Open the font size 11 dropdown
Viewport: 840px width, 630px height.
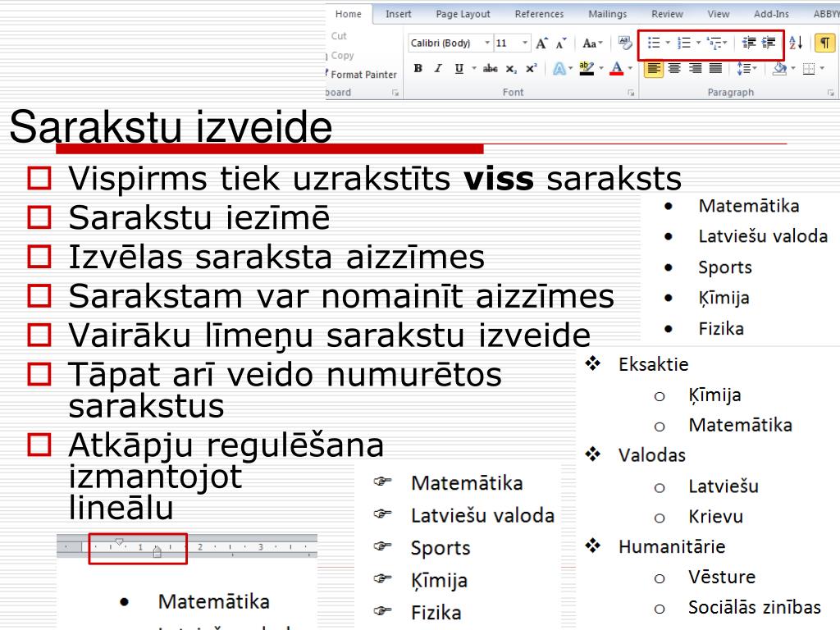524,43
